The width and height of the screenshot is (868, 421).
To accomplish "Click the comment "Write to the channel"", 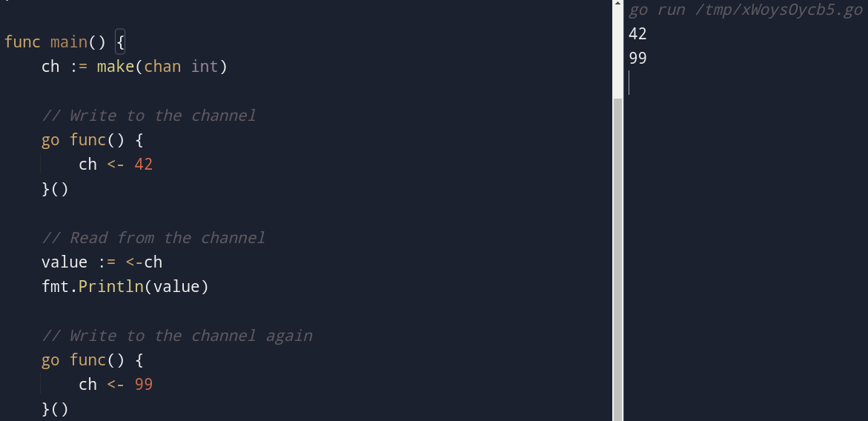I will (x=149, y=115).
